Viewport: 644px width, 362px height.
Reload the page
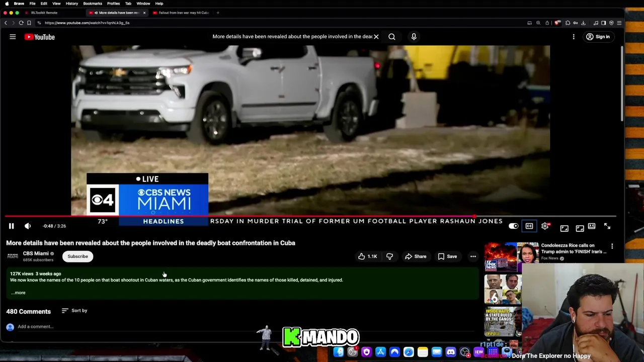click(x=21, y=23)
